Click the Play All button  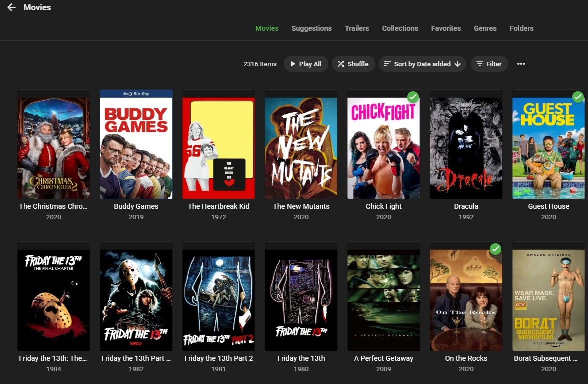tap(306, 64)
